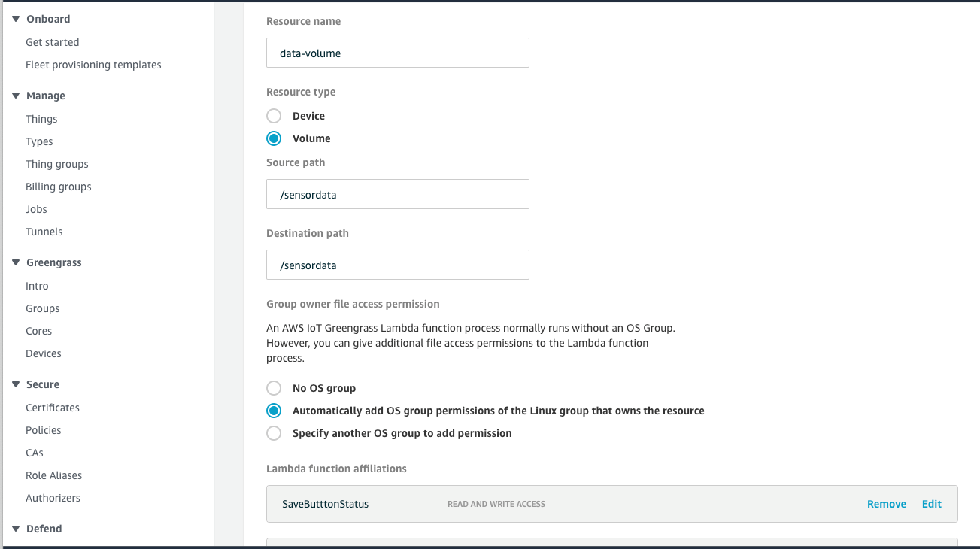Focus the Source path text field

(397, 194)
